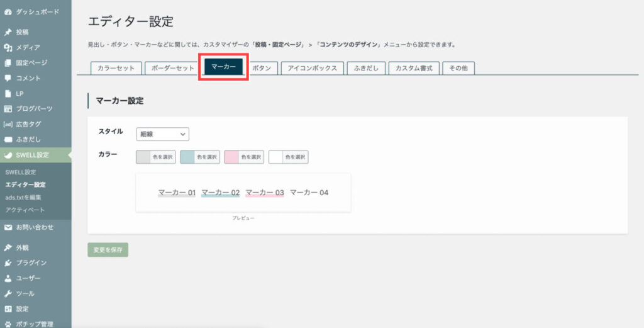Select the マーカー tab
Viewport: 644px width, 328px height.
(x=223, y=67)
